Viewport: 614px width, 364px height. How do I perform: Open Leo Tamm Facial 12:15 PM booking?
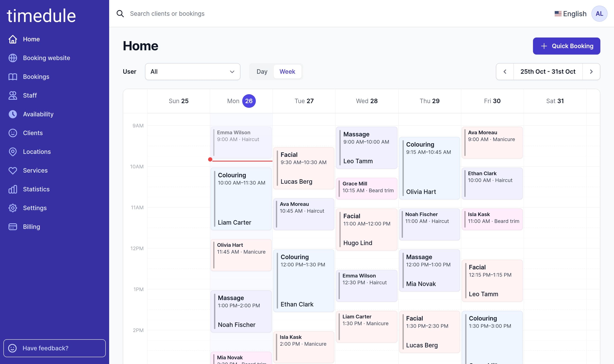492,281
